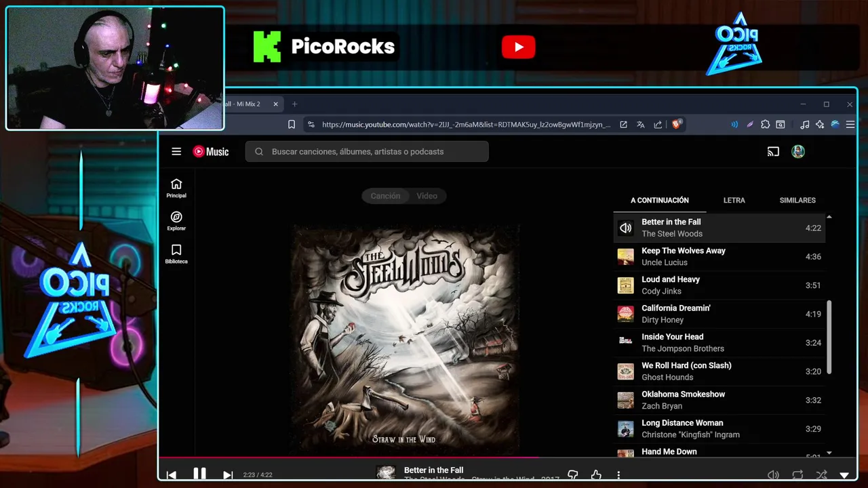Image resolution: width=868 pixels, height=488 pixels.
Task: Like the current song
Action: (596, 475)
